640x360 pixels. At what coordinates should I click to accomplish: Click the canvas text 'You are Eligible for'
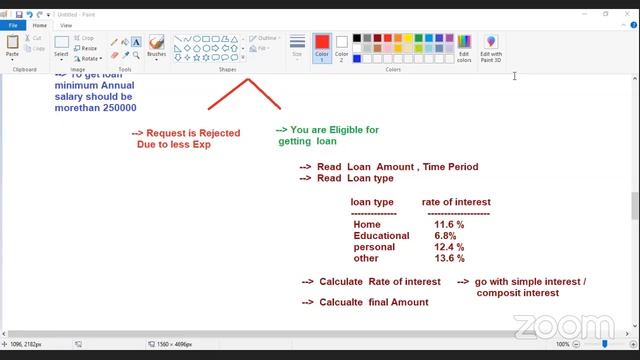pos(334,130)
